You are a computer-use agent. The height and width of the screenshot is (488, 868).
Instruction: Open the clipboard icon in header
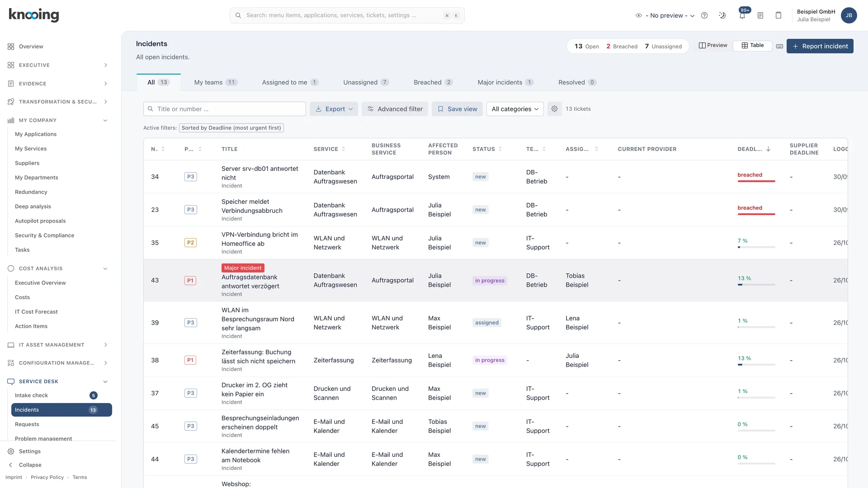pos(778,15)
